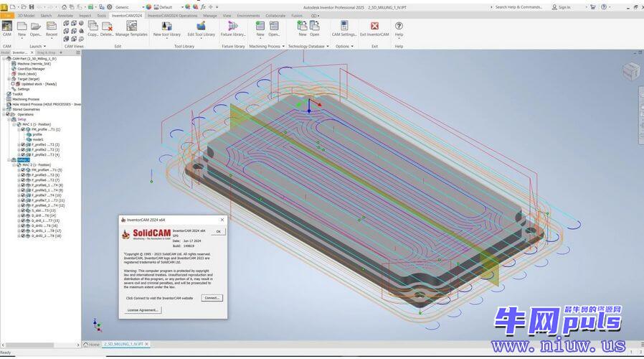Click Open in the Launch panel
Image resolution: width=644 pixels, height=359 pixels.
point(36,29)
